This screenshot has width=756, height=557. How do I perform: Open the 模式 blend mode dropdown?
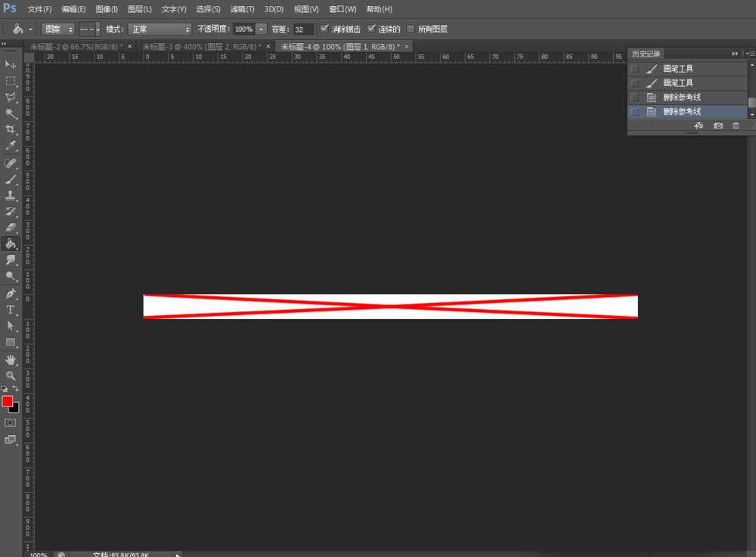(x=160, y=29)
